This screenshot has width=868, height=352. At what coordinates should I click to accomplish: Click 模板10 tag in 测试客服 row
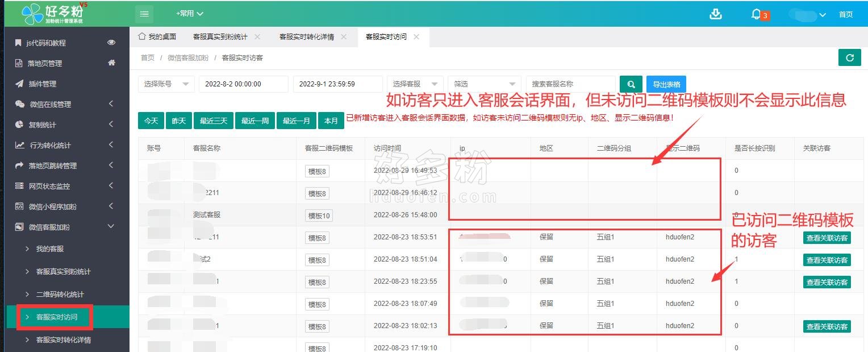(x=319, y=216)
